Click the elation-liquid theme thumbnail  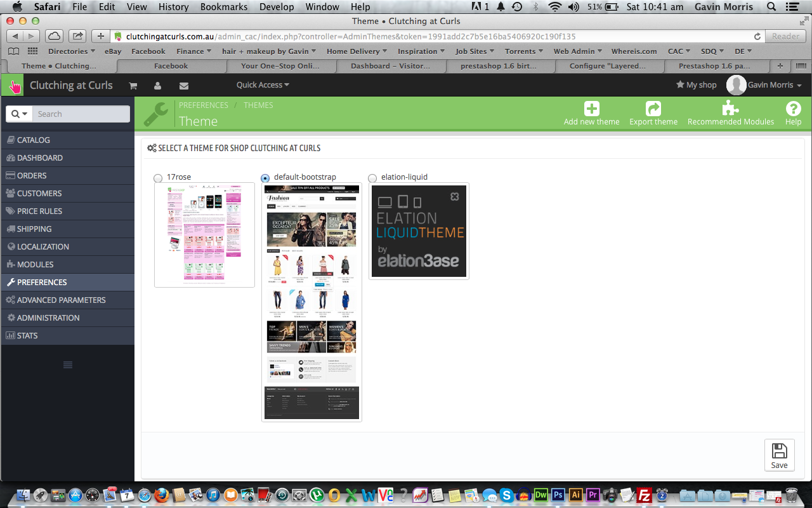pos(419,231)
